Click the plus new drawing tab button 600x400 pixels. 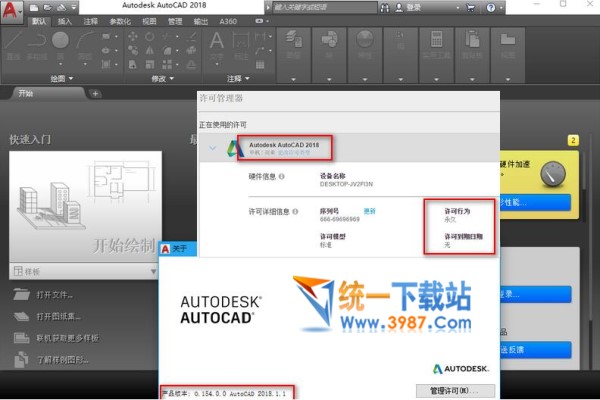(95, 93)
